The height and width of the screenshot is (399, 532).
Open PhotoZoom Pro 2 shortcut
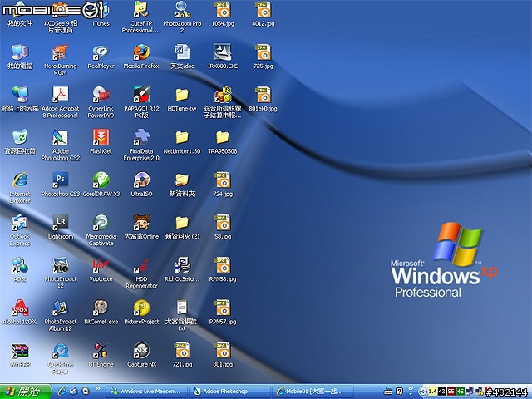[x=182, y=17]
